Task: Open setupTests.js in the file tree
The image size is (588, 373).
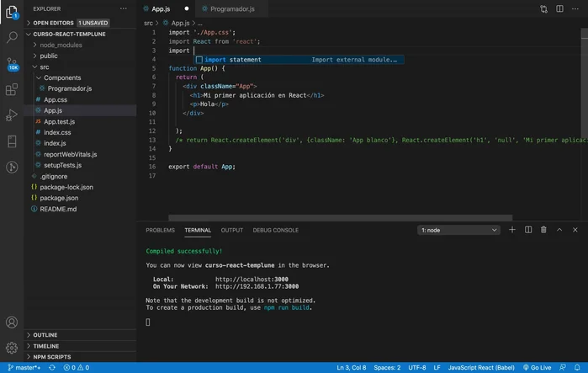Action: coord(80,165)
